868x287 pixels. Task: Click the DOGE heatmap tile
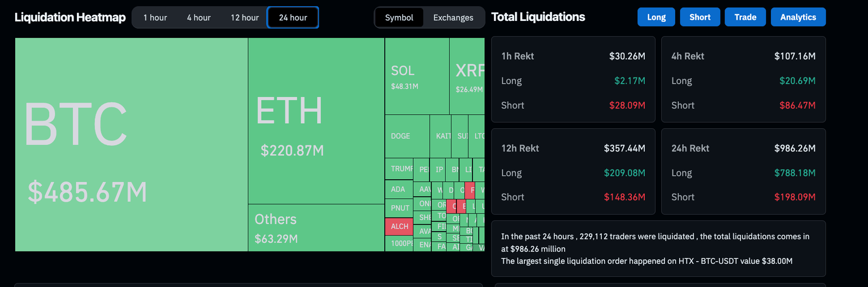pos(407,136)
